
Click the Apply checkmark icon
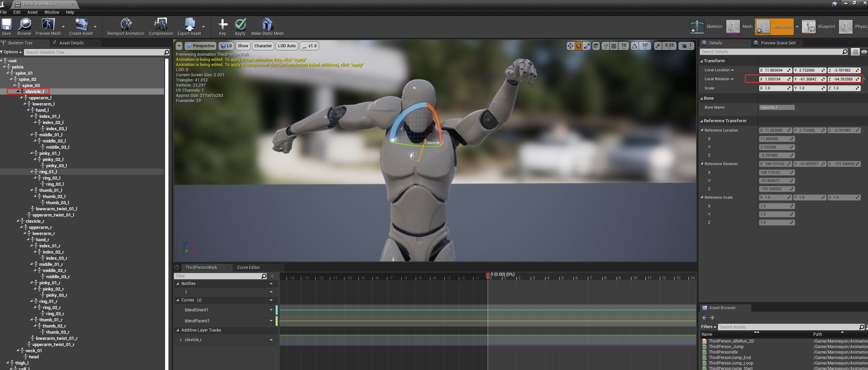(240, 24)
